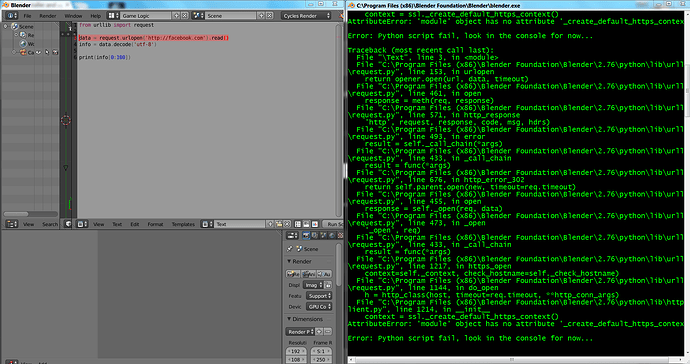Select the Re render layers item in outliner
This screenshot has width=690, height=364.
pos(31,35)
